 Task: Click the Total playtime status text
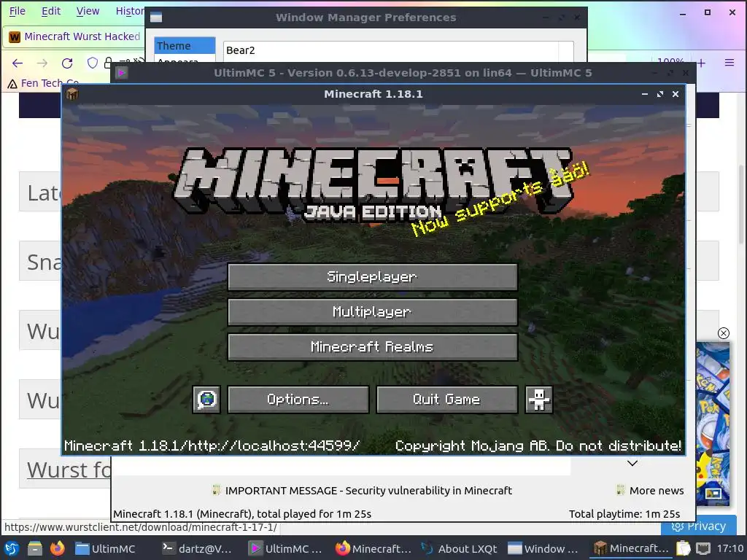[624, 514]
